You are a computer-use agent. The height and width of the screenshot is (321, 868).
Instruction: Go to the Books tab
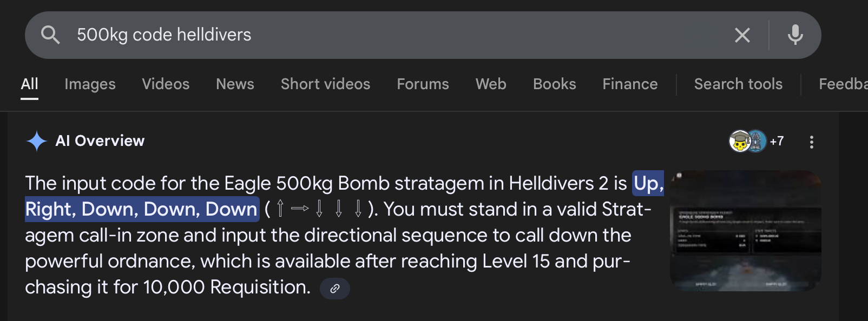pos(554,84)
